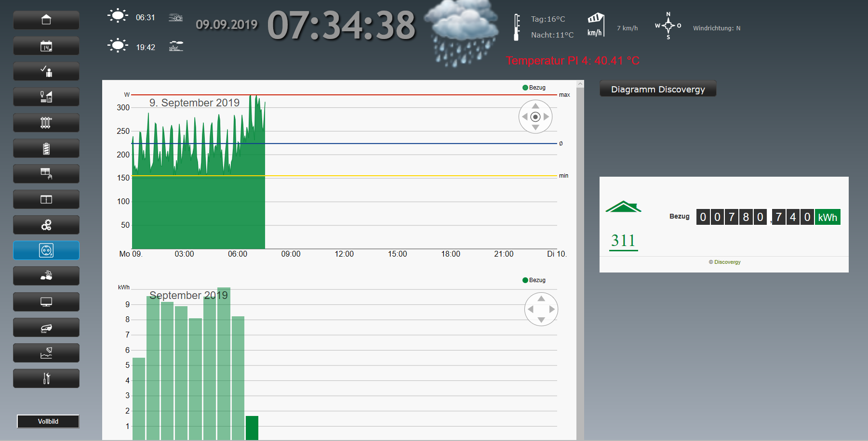Image resolution: width=868 pixels, height=441 pixels.
Task: Open the calendar page in sidebar
Action: (46, 46)
